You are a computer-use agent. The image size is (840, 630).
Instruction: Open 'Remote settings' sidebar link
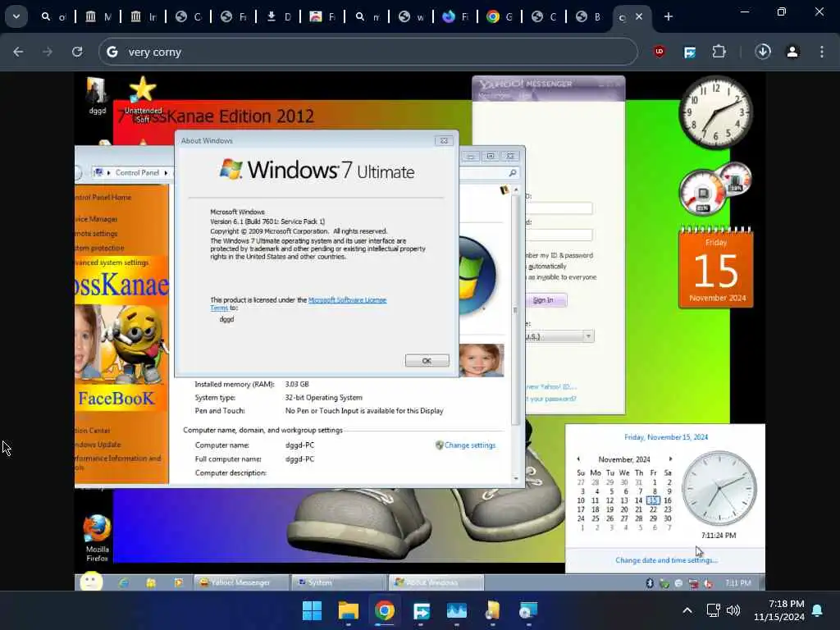(x=97, y=234)
